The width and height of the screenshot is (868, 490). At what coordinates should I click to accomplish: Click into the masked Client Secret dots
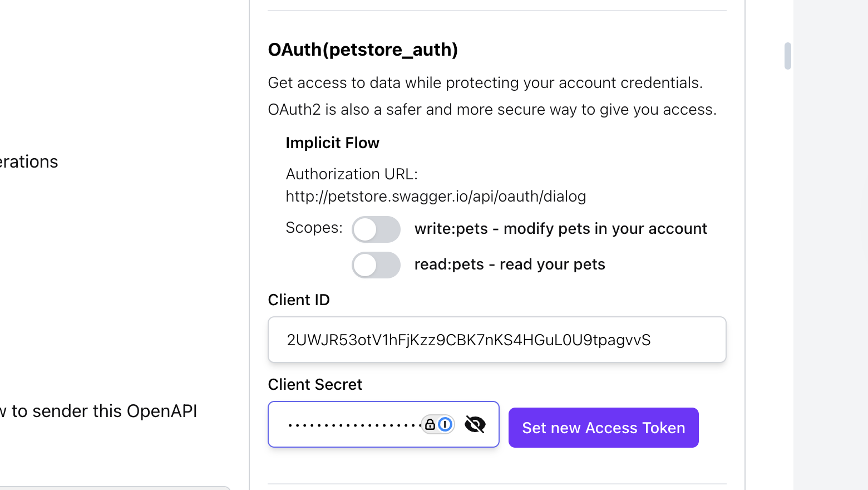[x=353, y=425]
